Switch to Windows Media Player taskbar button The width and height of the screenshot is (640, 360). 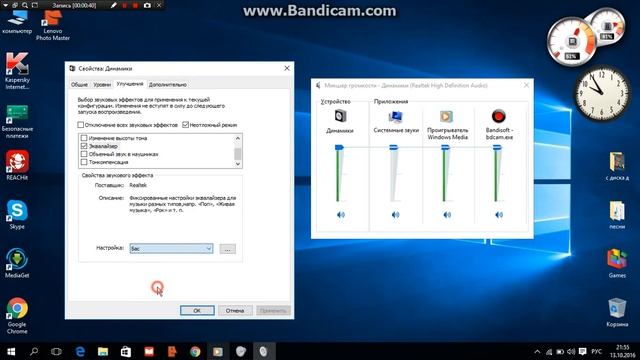218,351
